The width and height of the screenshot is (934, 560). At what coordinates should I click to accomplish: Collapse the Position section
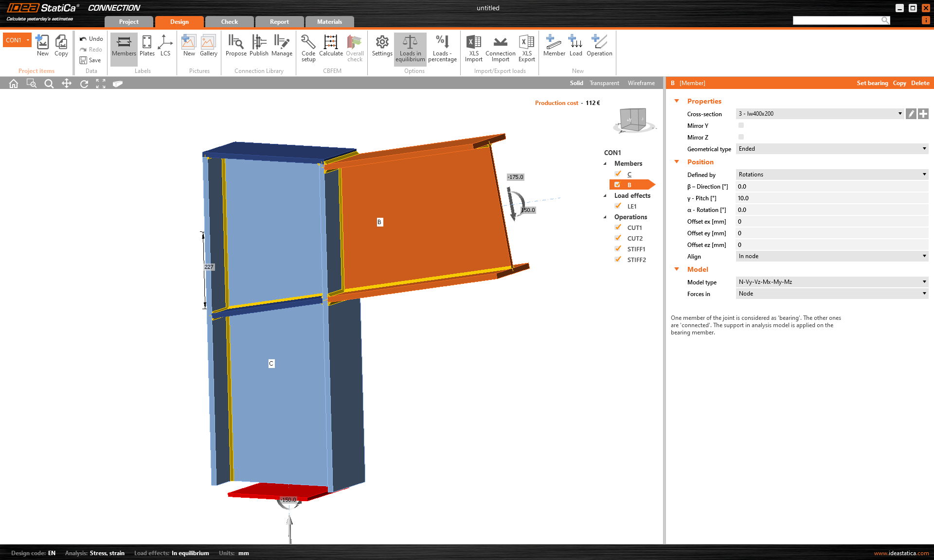tap(677, 162)
